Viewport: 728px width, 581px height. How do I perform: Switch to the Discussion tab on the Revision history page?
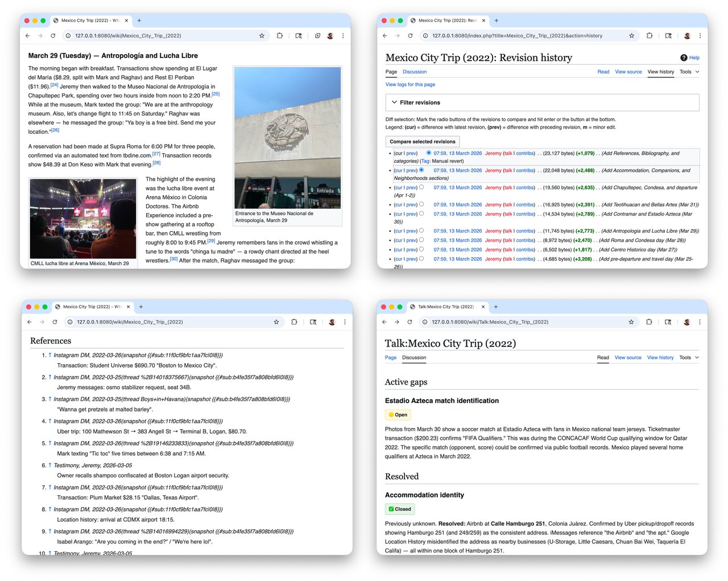[415, 72]
